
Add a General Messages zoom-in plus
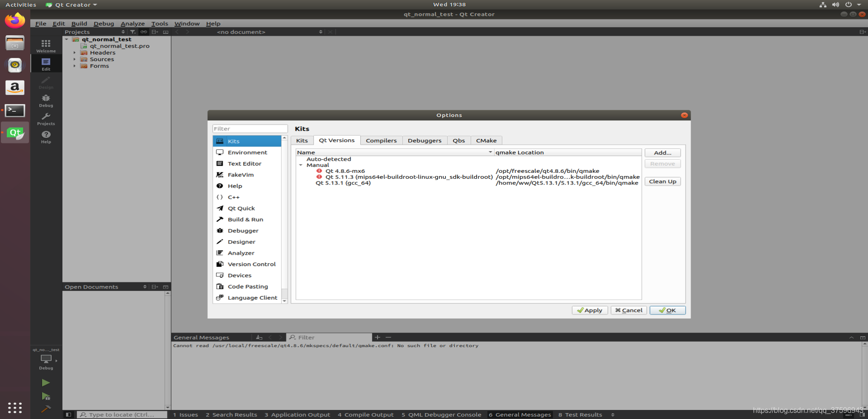pyautogui.click(x=377, y=337)
